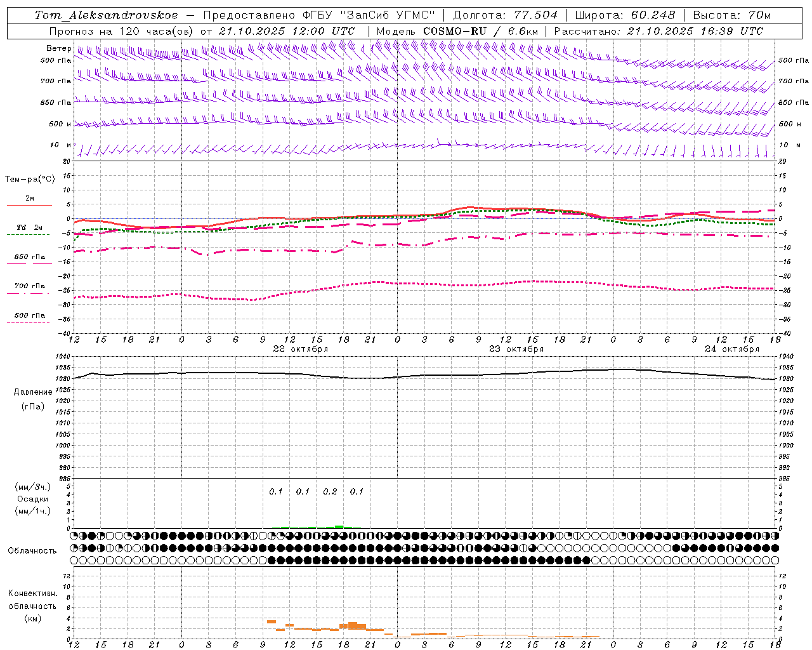Click forecast start time 21.10.2025 12:00 UTC
This screenshot has width=812, height=650.
pyautogui.click(x=286, y=31)
